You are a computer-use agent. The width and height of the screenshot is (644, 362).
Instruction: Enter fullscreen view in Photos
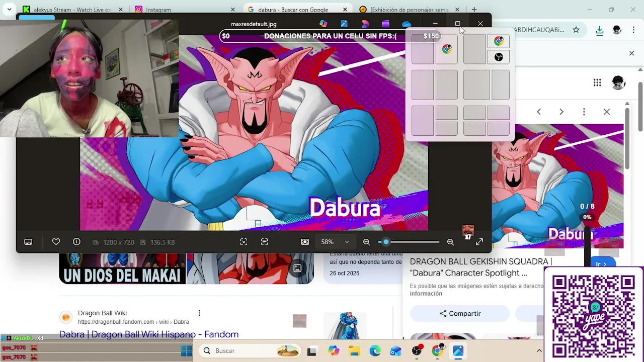click(x=479, y=242)
